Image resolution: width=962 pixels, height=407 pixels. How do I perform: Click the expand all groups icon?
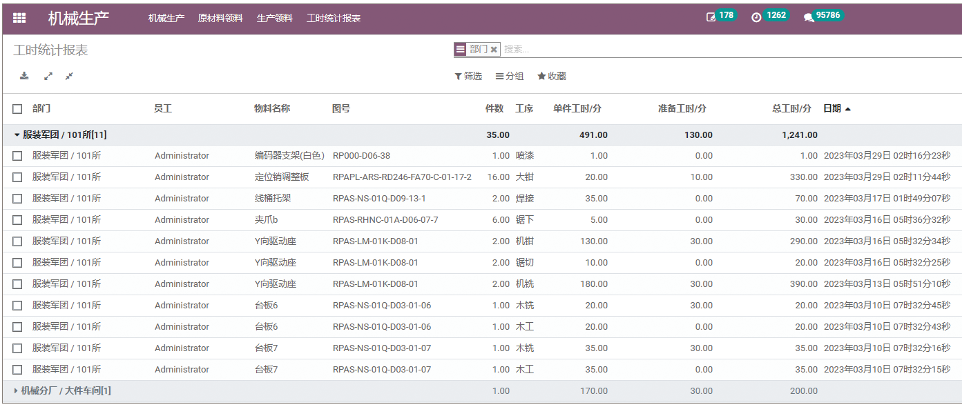point(47,76)
